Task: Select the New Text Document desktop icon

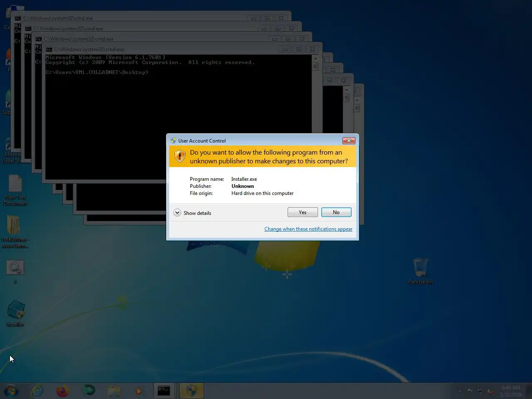Action: click(x=15, y=190)
